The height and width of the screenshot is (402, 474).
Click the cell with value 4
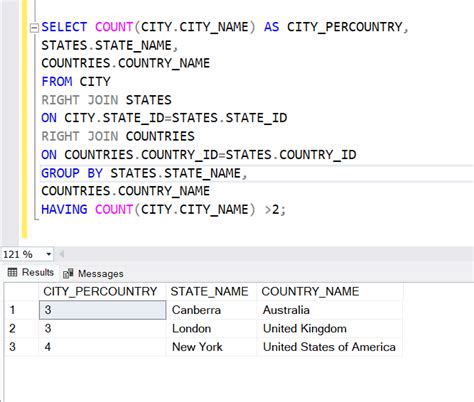pos(102,347)
